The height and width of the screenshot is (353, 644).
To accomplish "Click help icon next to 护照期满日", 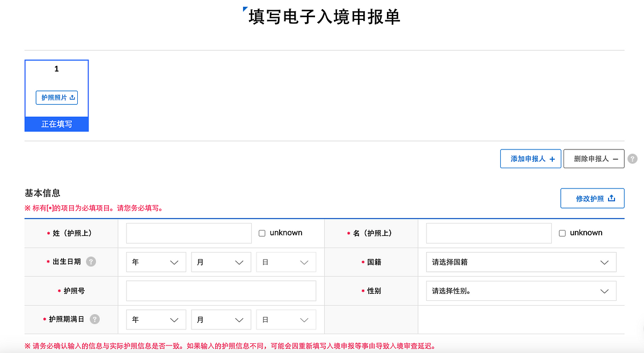I will (94, 319).
